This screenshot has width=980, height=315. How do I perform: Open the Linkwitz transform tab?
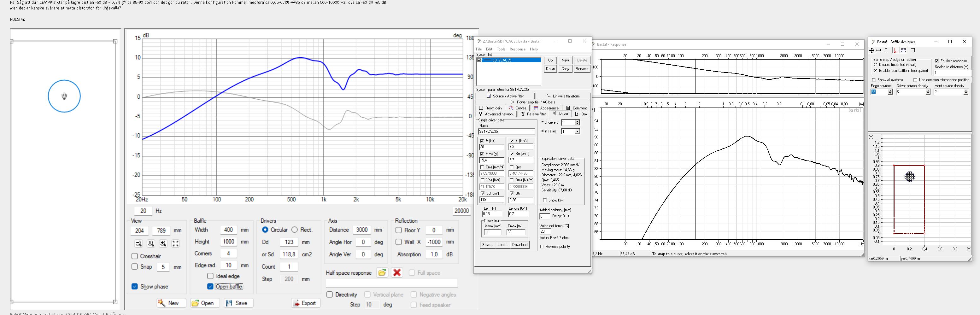click(563, 96)
